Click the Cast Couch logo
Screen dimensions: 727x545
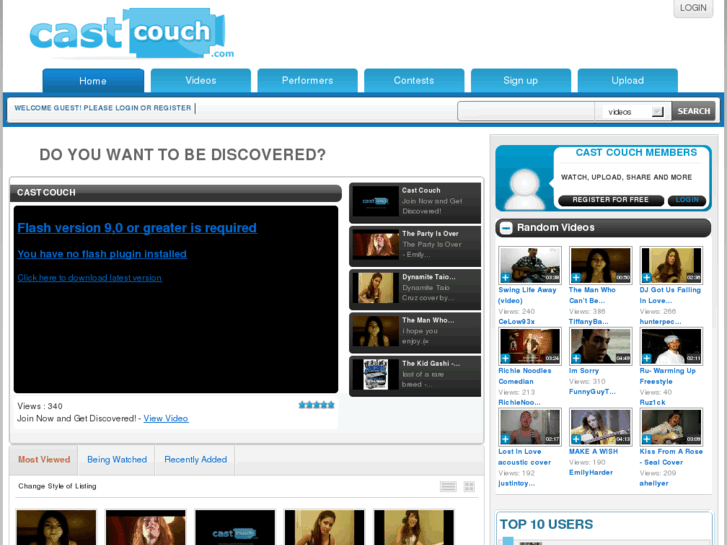coord(132,33)
